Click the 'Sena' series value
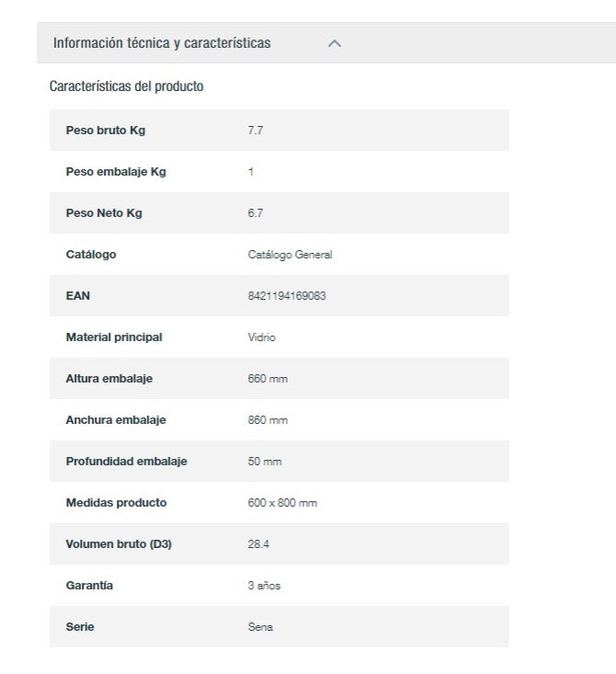The image size is (616, 674). point(260,627)
